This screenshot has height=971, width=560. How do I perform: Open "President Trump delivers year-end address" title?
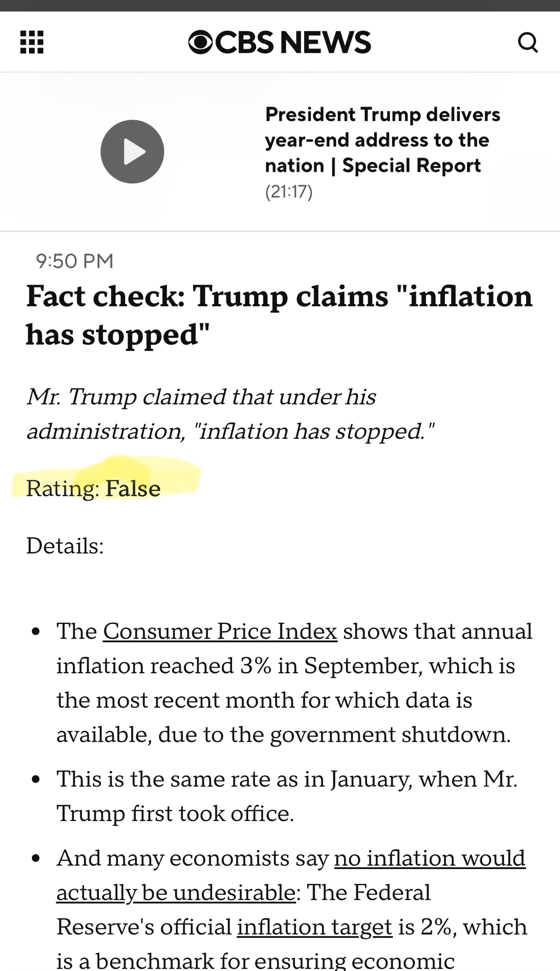[x=382, y=140]
